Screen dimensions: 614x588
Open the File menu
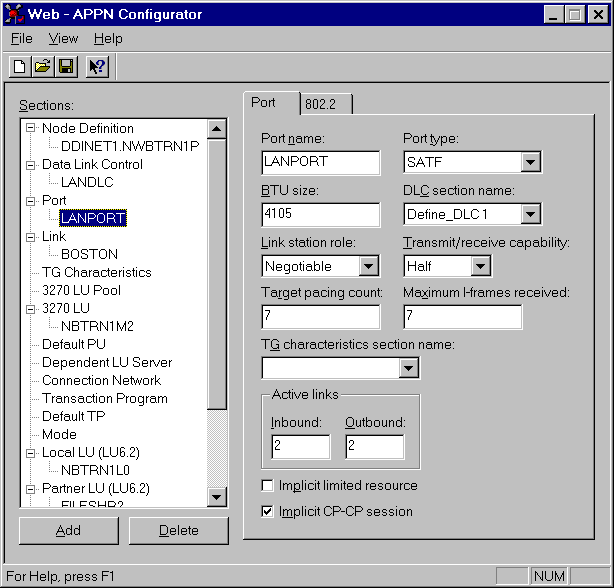(x=21, y=39)
